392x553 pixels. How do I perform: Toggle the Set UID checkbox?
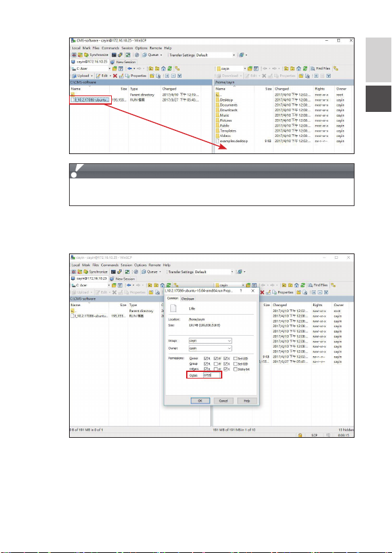point(235,359)
